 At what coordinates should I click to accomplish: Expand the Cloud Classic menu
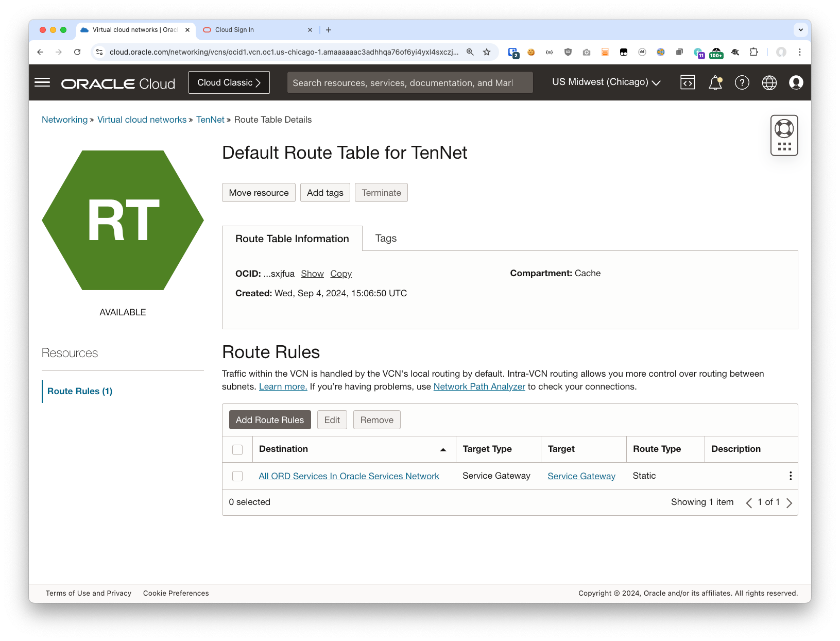(x=229, y=82)
